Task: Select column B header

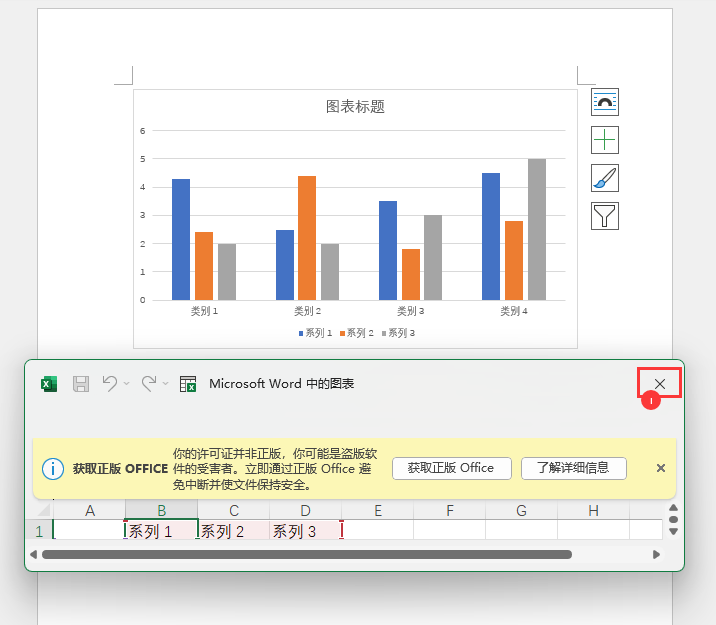Action: [162, 510]
